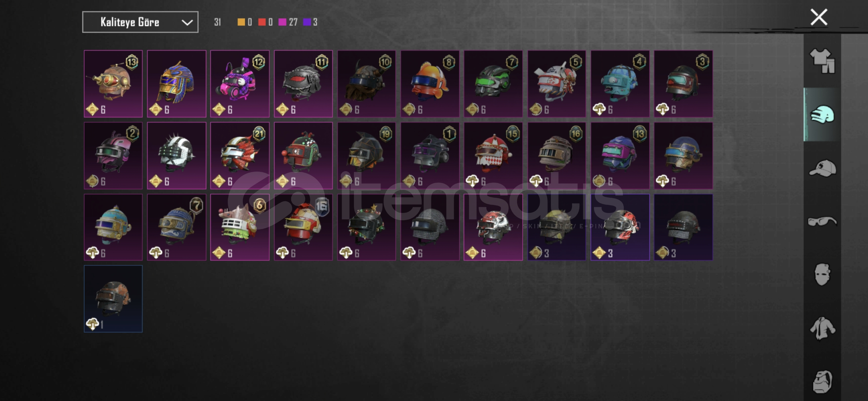Viewport: 868px width, 401px height.
Task: Select the blue gold pharaoh helmet
Action: [177, 84]
